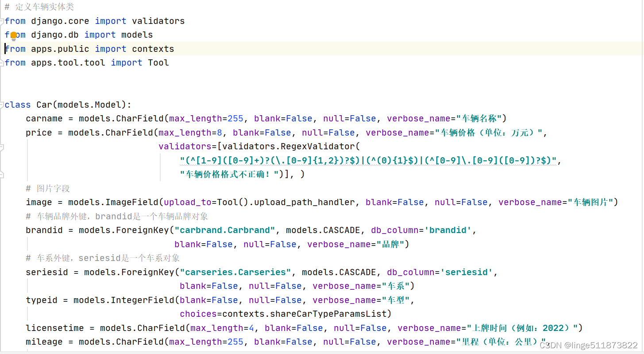Click the string "车辆价格（单位：万元）"
The image size is (644, 354).
[x=489, y=132]
